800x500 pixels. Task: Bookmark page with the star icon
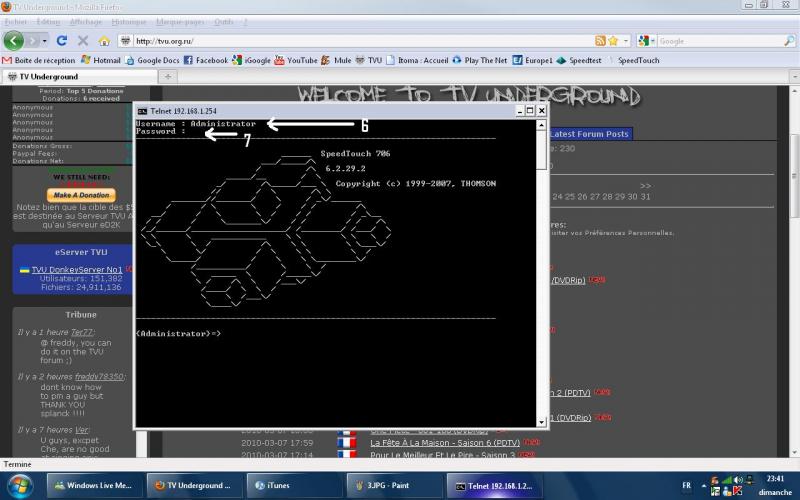[613, 41]
